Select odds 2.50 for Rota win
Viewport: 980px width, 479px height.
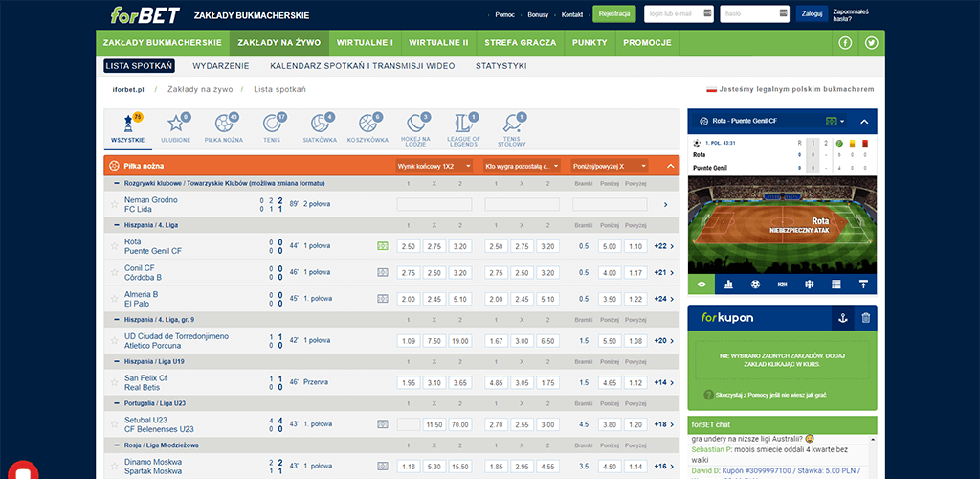click(409, 246)
